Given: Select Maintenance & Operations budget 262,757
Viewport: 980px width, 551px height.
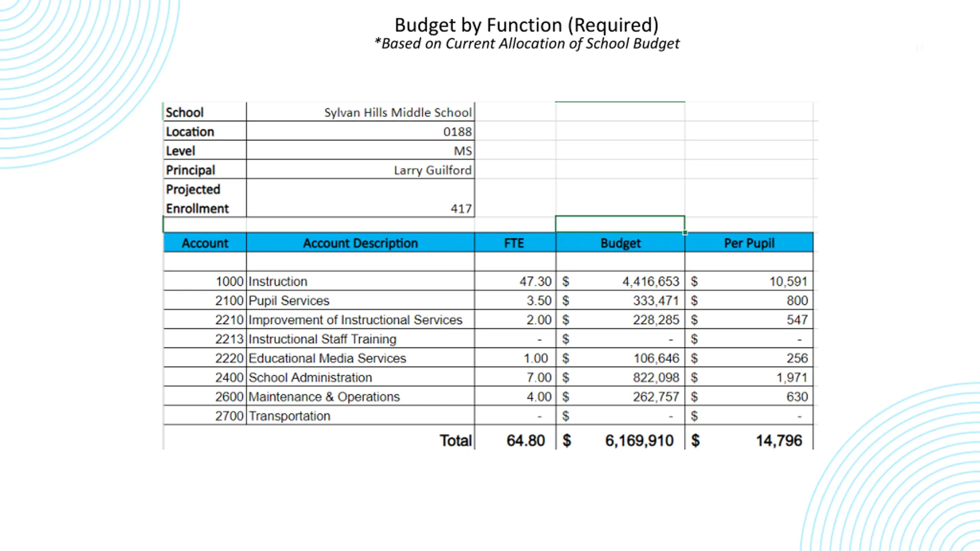Looking at the screenshot, I should point(656,397).
